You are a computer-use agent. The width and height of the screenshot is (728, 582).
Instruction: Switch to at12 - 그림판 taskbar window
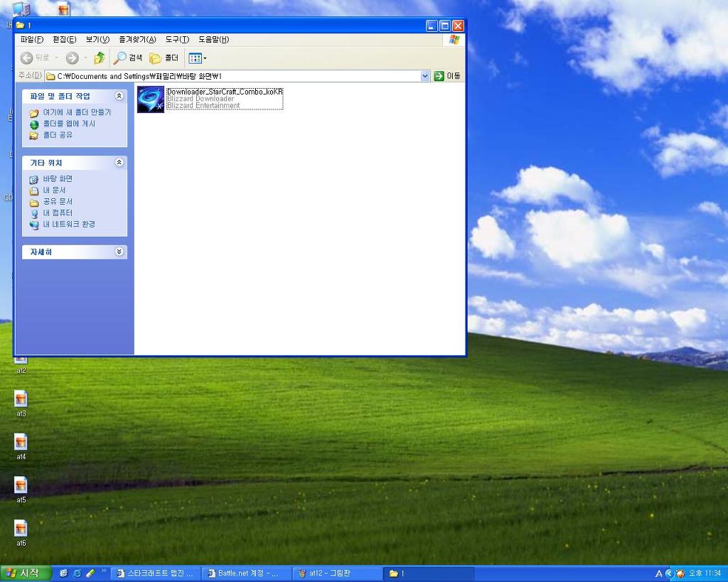(x=338, y=573)
